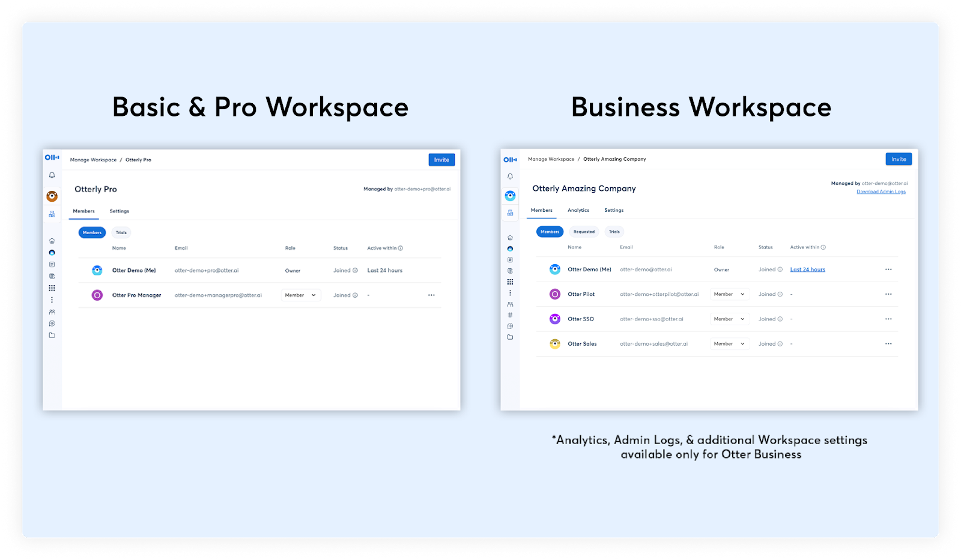Image resolution: width=961 pixels, height=560 pixels.
Task: Open the channels hash icon in the Business sidebar
Action: [x=510, y=315]
